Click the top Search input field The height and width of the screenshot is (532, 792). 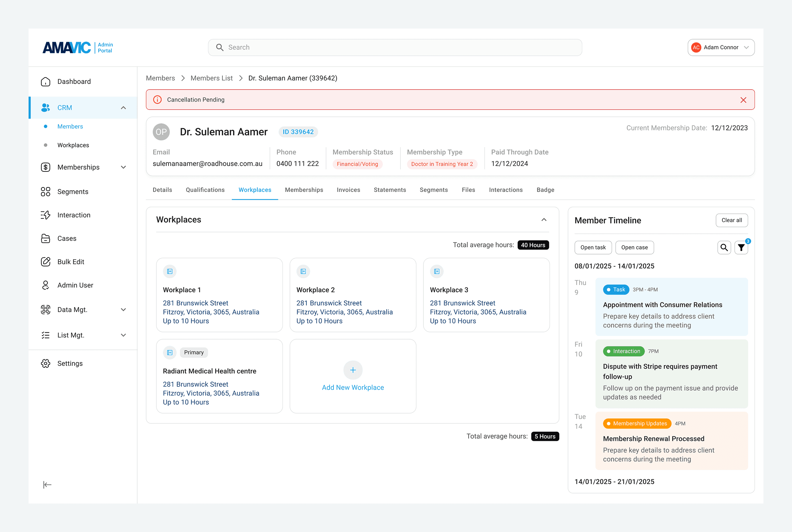(x=395, y=47)
